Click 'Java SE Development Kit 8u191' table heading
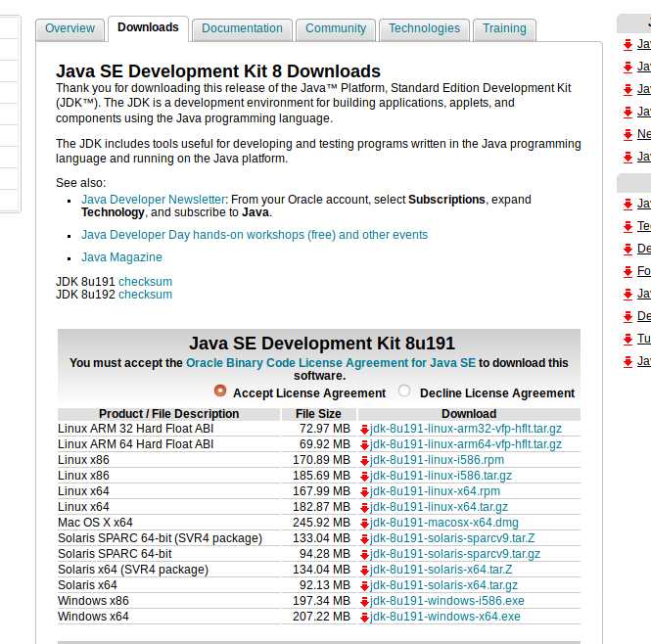651x644 pixels. [322, 344]
